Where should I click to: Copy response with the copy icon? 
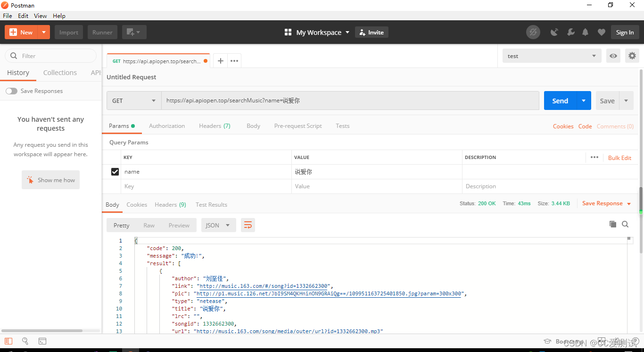[613, 224]
